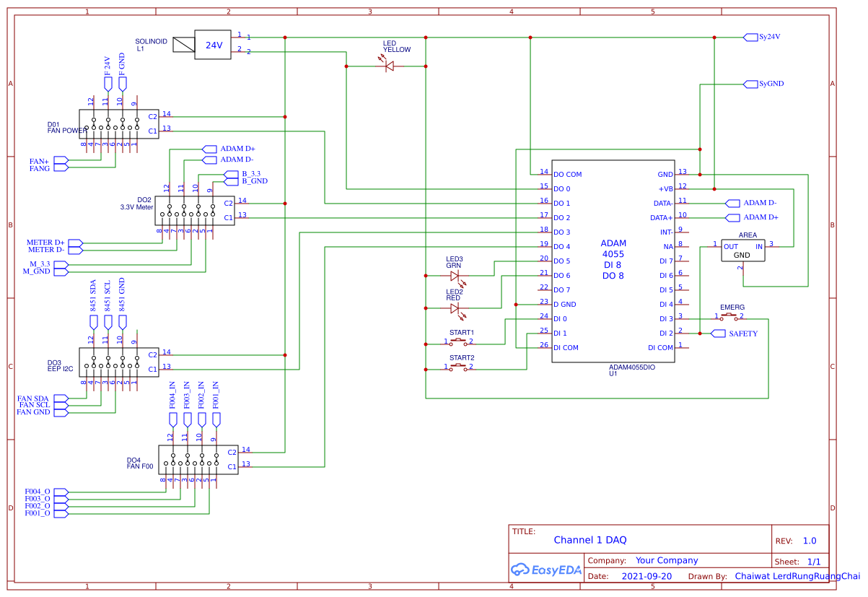This screenshot has width=868, height=597.
Task: Toggle the START2 push button switch
Action: tap(459, 367)
